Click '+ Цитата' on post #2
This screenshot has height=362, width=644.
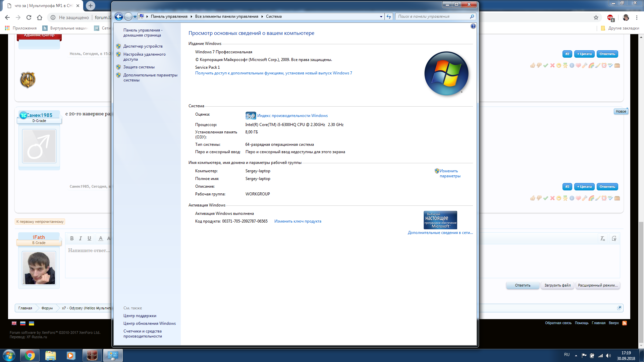tap(584, 54)
